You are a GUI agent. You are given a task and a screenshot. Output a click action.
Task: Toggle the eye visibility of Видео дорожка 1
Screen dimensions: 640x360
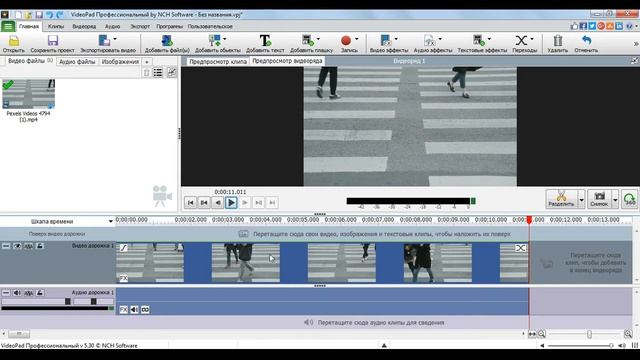(x=17, y=246)
